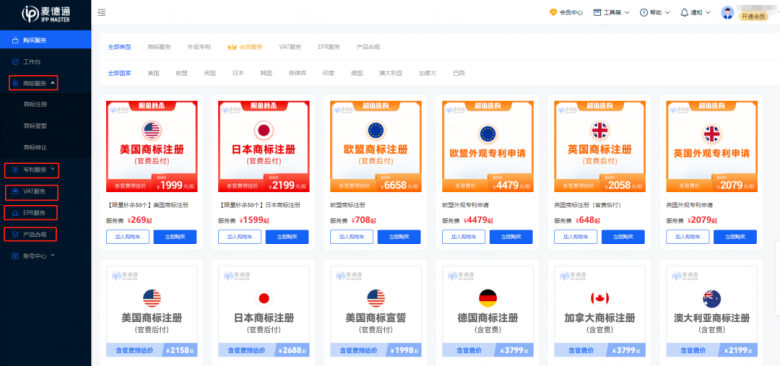Image resolution: width=780 pixels, height=366 pixels.
Task: Click the IPP MASTER logo in the sidebar
Action: 46,13
